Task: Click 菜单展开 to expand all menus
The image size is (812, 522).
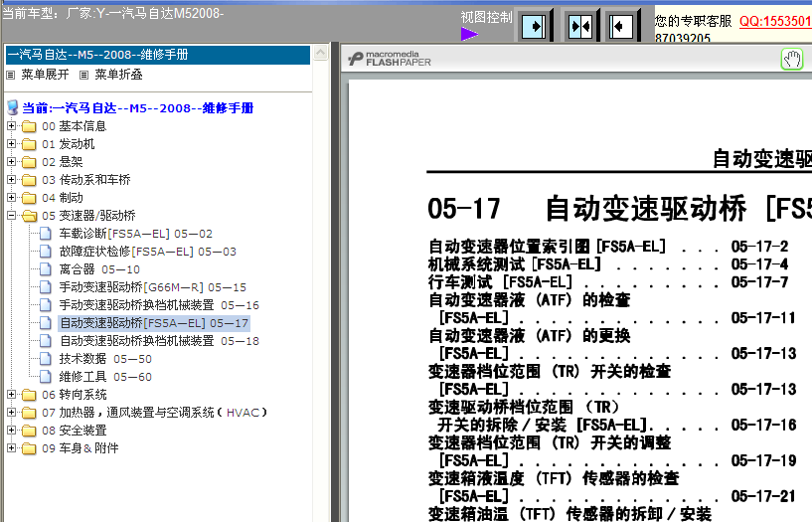Action: point(45,75)
